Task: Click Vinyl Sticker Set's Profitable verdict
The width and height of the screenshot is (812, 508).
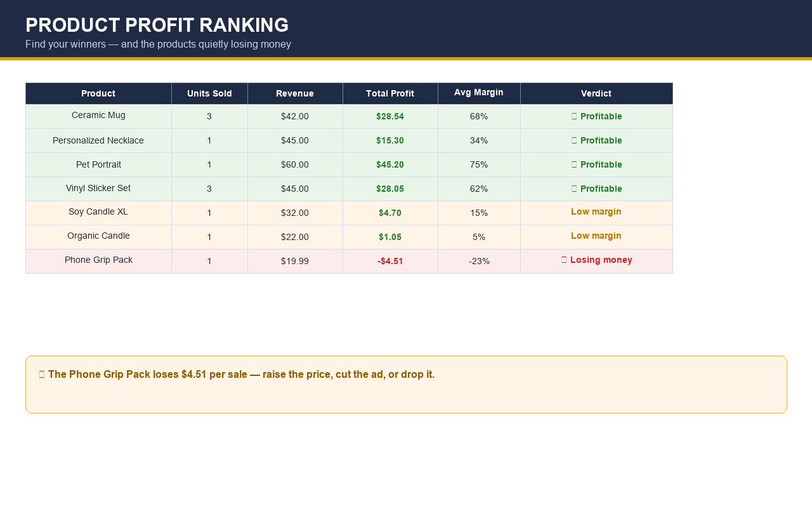Action: pos(596,189)
